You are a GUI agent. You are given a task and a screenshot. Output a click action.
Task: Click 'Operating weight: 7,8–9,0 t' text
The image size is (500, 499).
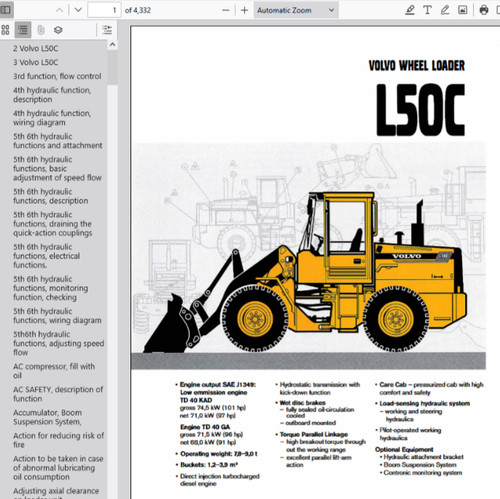pos(219,454)
